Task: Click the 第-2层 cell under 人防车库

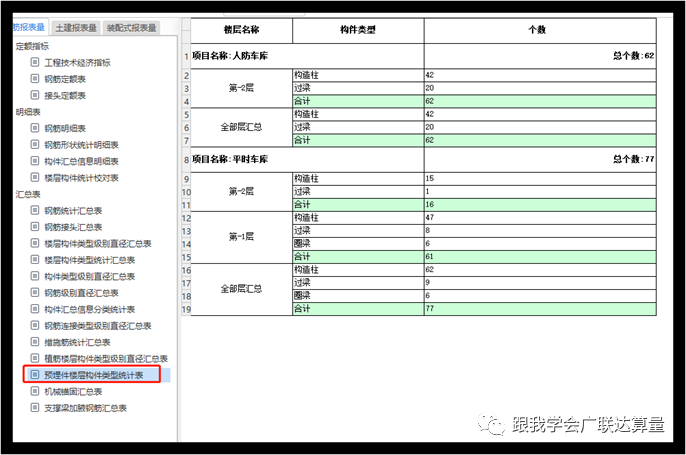Action: pyautogui.click(x=242, y=88)
